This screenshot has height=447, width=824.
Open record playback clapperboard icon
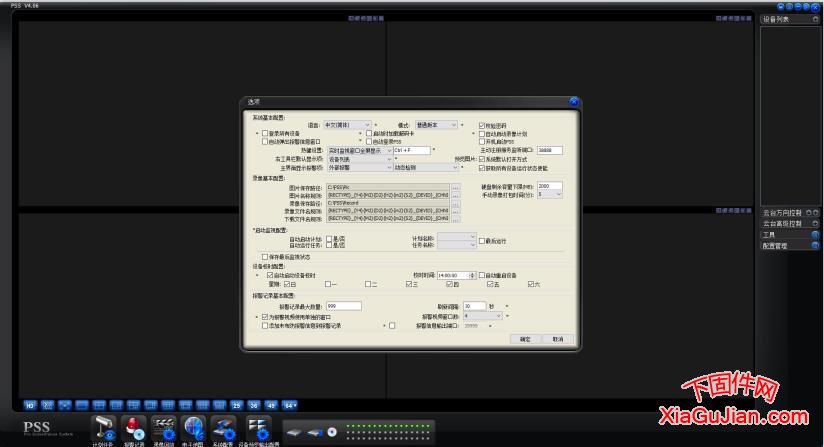pyautogui.click(x=163, y=429)
